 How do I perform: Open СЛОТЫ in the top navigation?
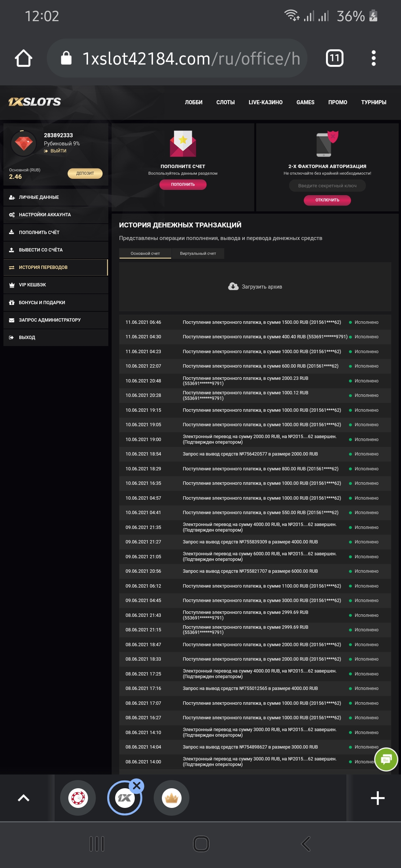click(x=225, y=102)
